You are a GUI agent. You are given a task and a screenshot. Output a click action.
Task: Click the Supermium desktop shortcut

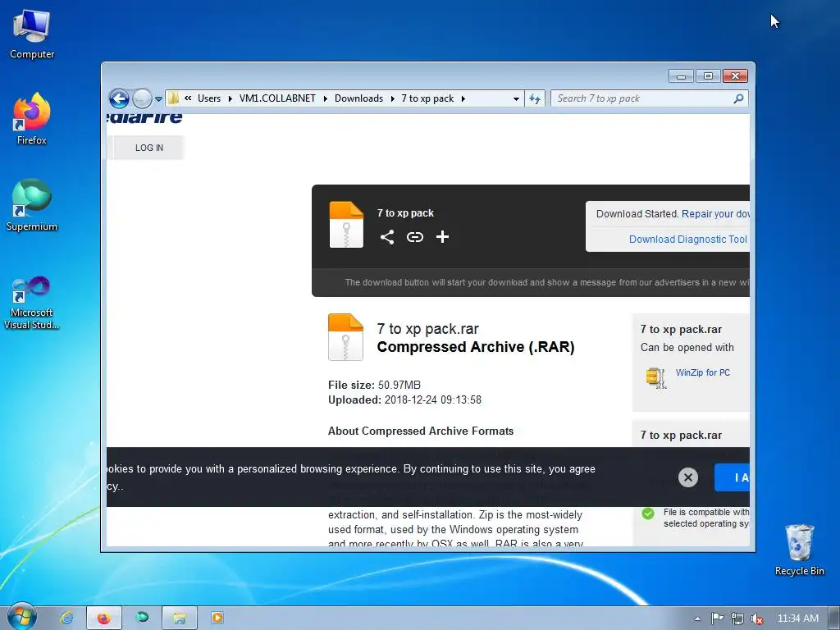[x=32, y=205]
